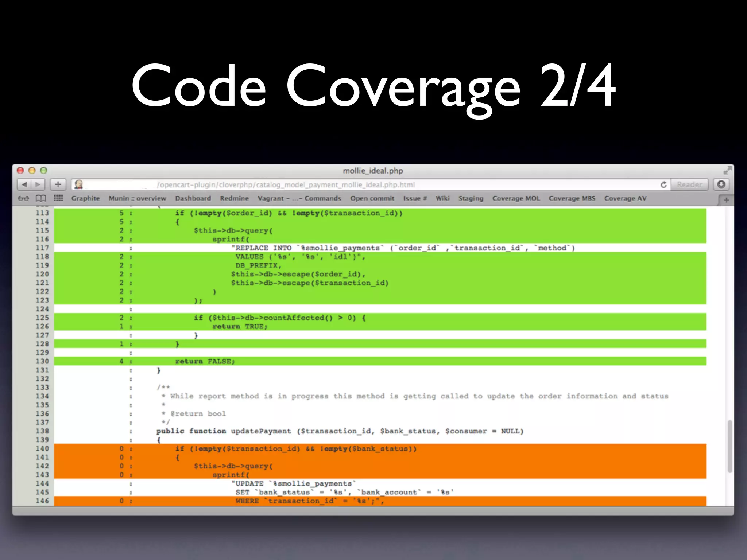
Task: Open the Coverage MOL bookmark
Action: tap(516, 198)
